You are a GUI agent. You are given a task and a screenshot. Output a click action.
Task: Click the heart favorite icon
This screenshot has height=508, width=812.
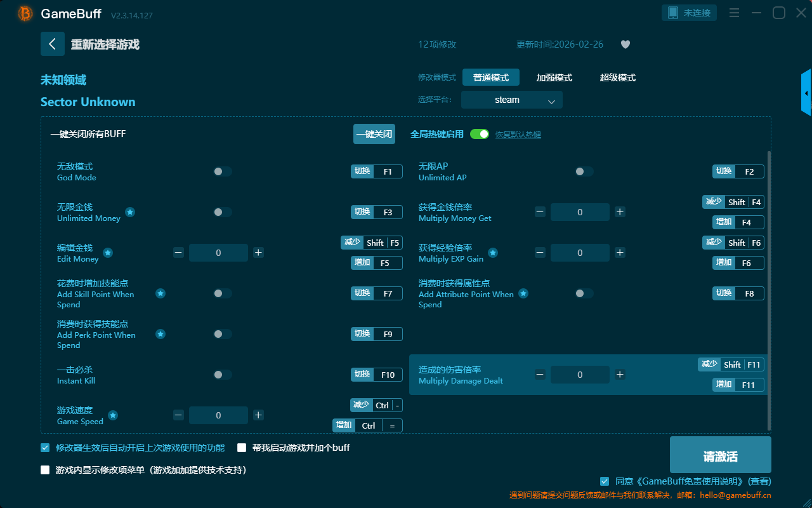point(625,44)
